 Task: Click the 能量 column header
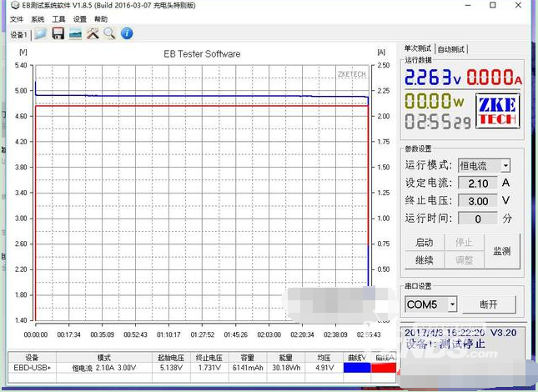pos(286,358)
